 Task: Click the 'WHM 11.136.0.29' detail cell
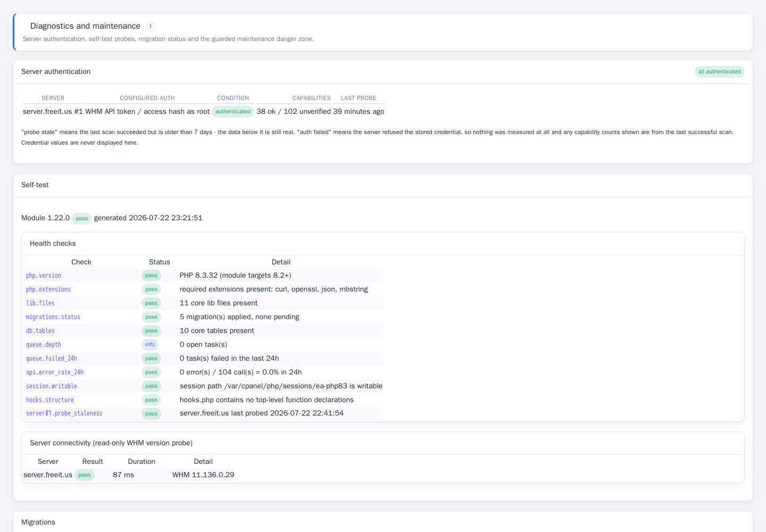click(x=203, y=475)
